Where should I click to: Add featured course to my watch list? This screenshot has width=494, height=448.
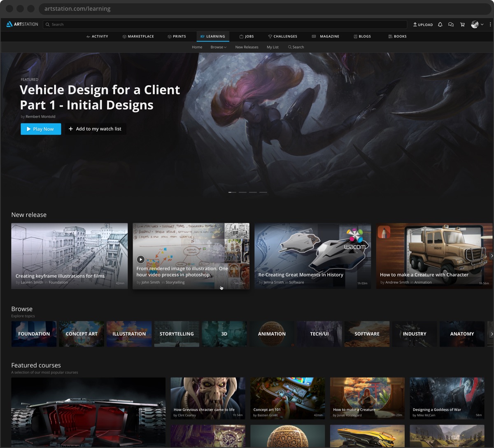(95, 129)
